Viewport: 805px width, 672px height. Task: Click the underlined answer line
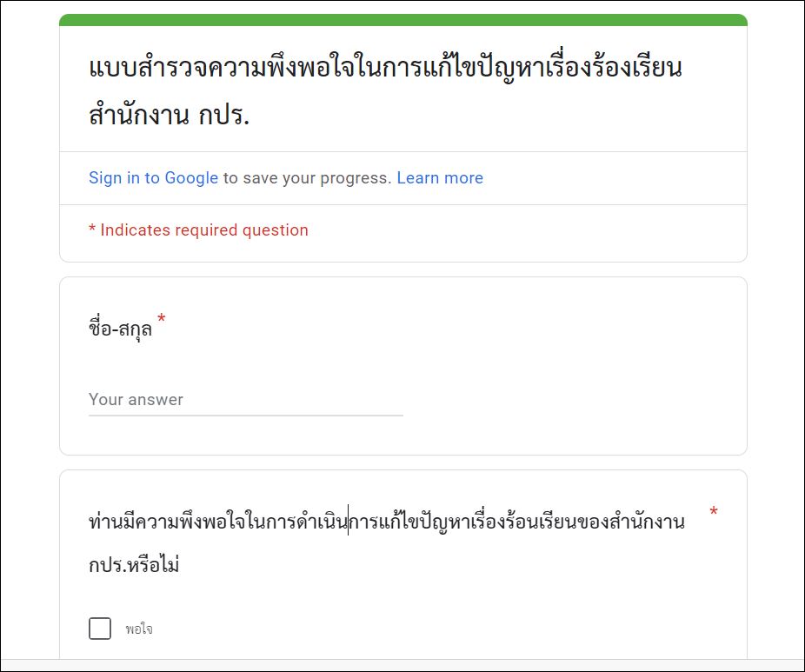coord(243,413)
